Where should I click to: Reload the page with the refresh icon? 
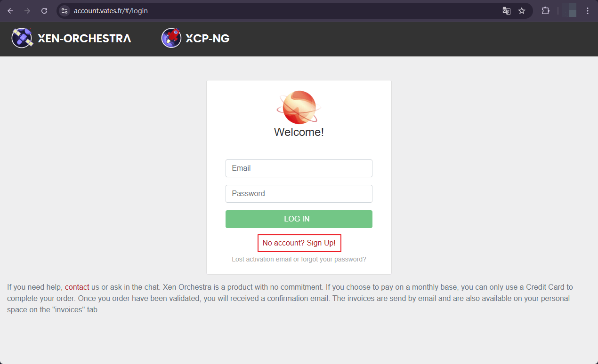coord(44,11)
